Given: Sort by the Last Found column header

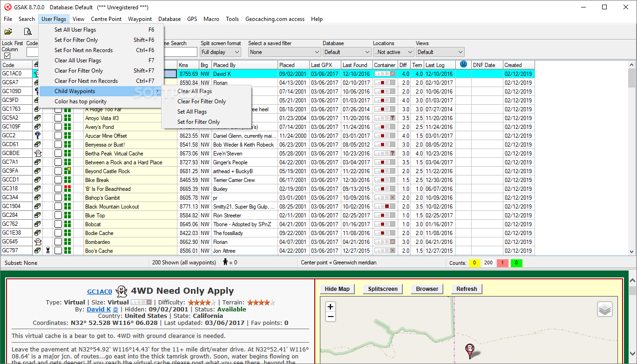Looking at the screenshot, I should (357, 65).
